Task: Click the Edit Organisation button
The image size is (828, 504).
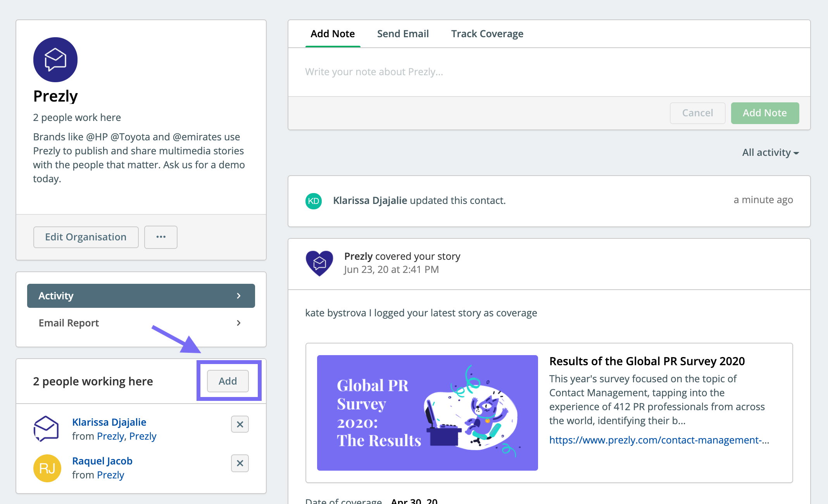Action: click(x=86, y=237)
